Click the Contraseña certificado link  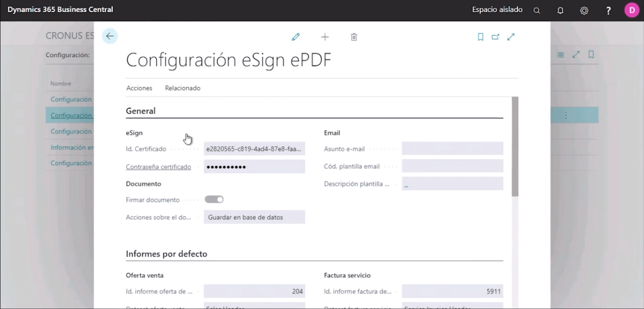point(158,167)
